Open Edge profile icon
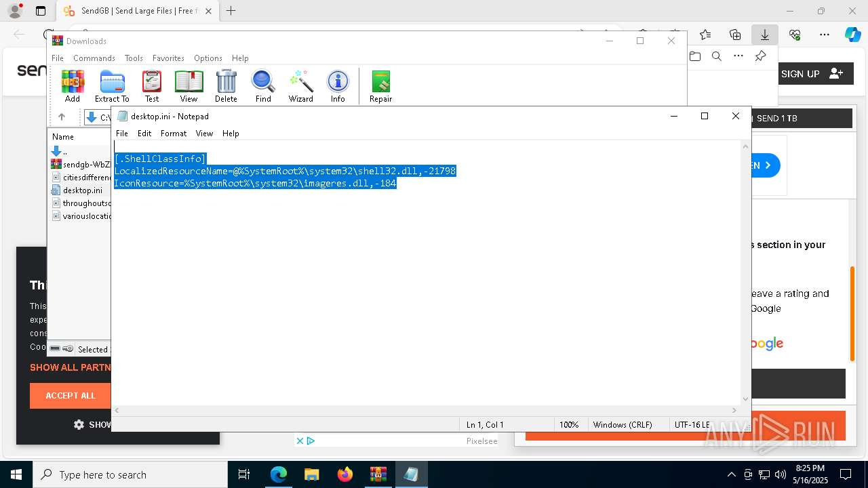Screen dimensions: 868x488 pyautogui.click(x=14, y=11)
